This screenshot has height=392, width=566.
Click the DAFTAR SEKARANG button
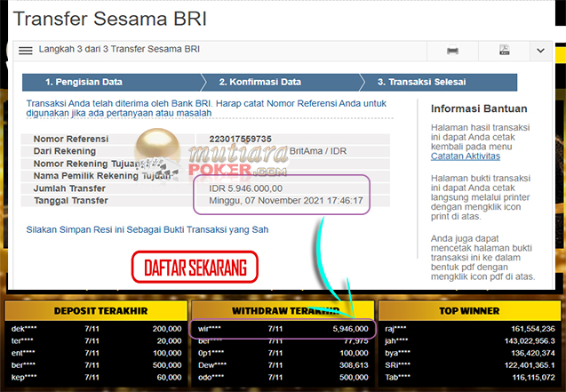click(195, 267)
